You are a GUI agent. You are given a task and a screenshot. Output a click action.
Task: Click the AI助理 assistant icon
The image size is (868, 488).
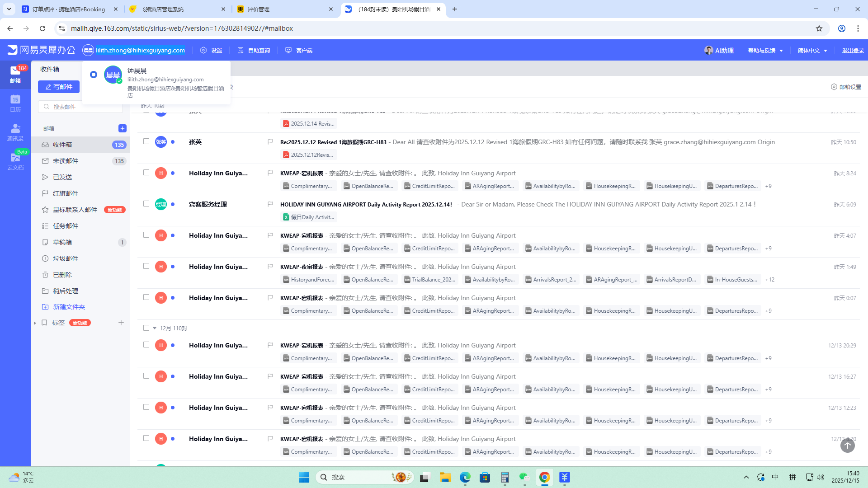pyautogui.click(x=708, y=50)
